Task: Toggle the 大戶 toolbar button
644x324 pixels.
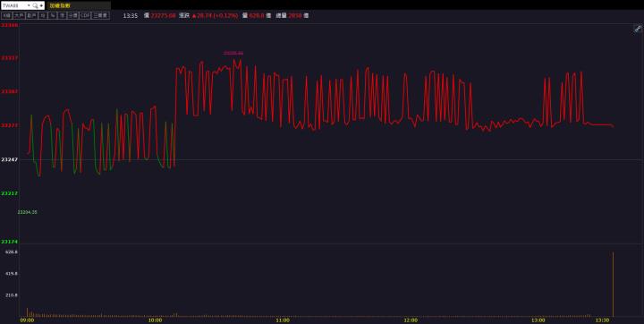Action: (x=19, y=15)
